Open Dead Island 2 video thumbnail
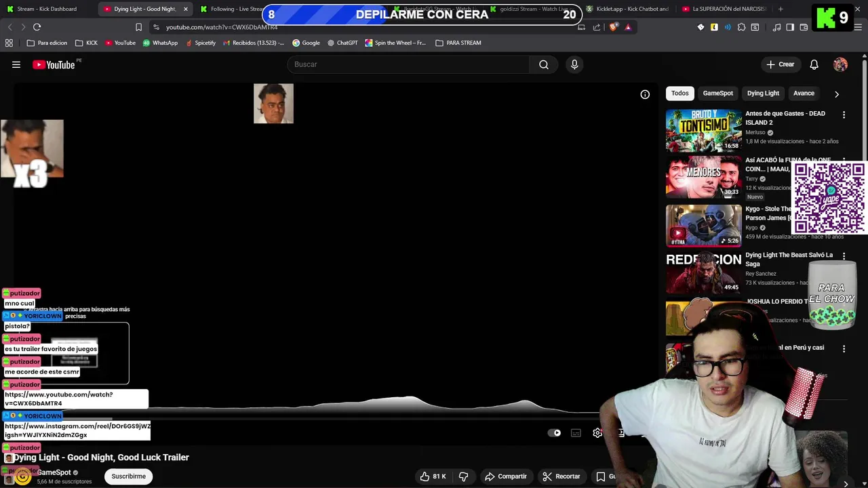868x488 pixels. (703, 130)
